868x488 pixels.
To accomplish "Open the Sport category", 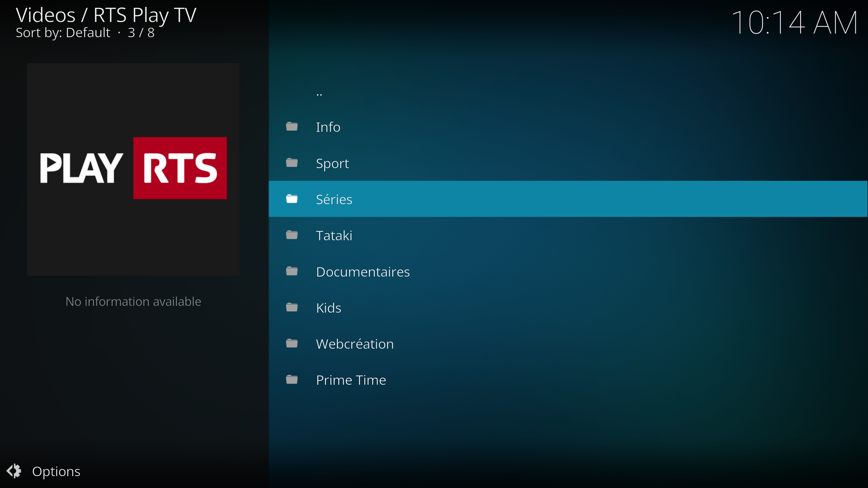I will coord(332,163).
